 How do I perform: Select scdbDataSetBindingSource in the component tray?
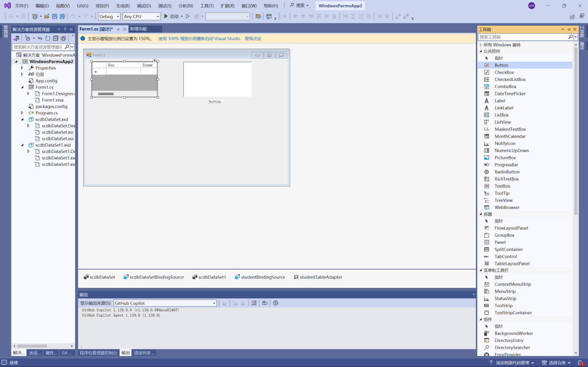point(154,277)
